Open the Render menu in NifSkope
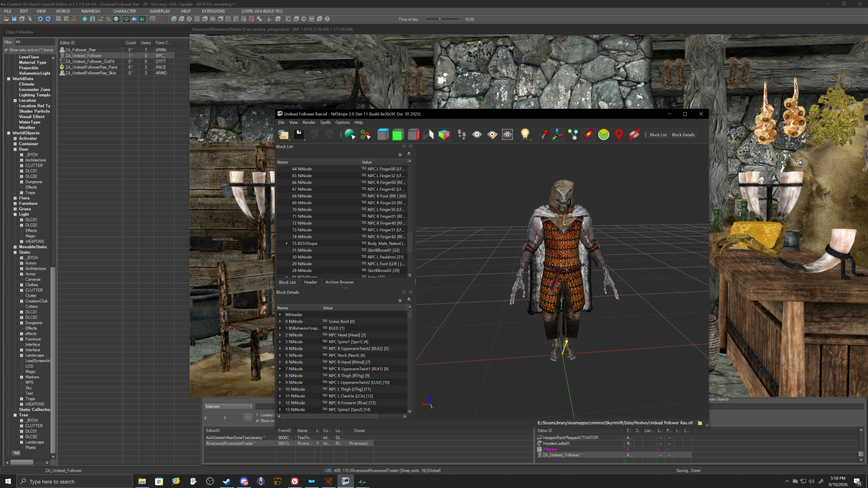Image resolution: width=868 pixels, height=488 pixels. click(309, 122)
